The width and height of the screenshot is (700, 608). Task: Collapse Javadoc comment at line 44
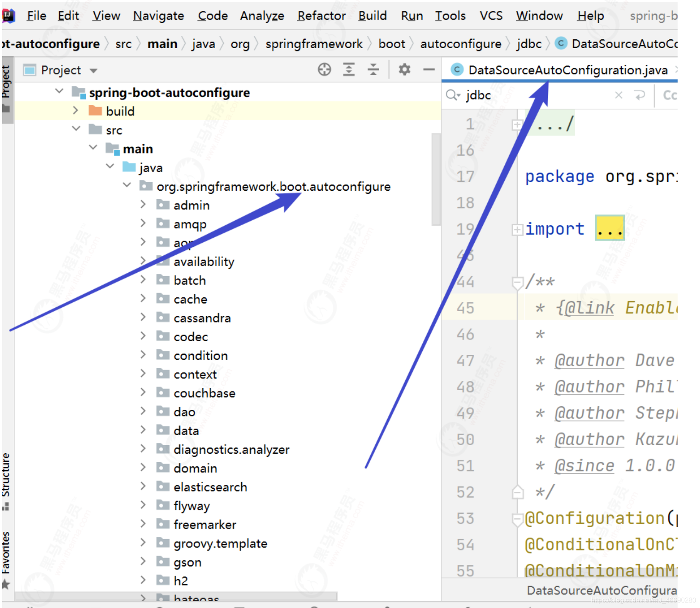pos(517,283)
